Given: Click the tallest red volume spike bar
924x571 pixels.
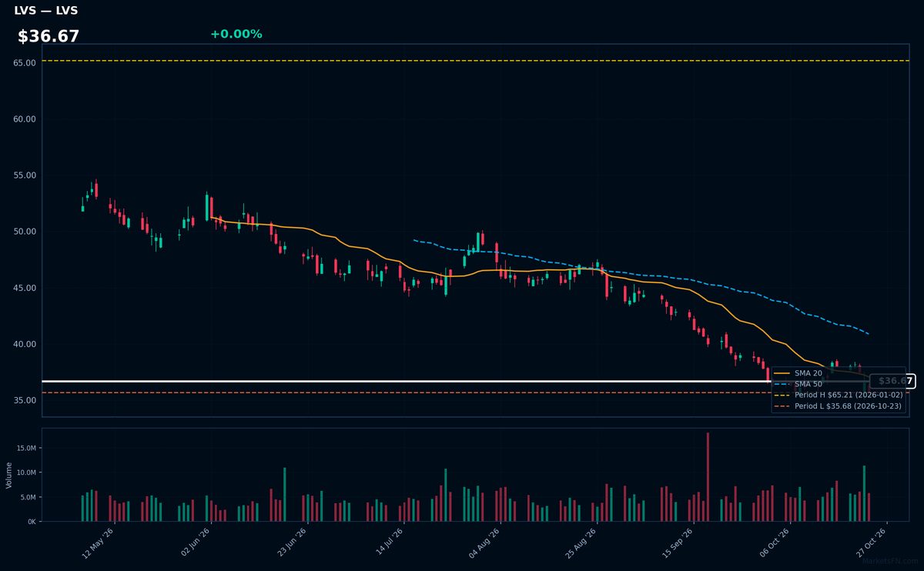Looking at the screenshot, I should click(x=708, y=477).
